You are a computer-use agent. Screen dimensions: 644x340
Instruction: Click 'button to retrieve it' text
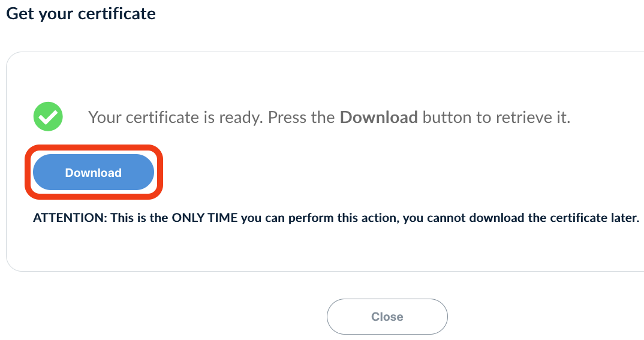(x=496, y=118)
